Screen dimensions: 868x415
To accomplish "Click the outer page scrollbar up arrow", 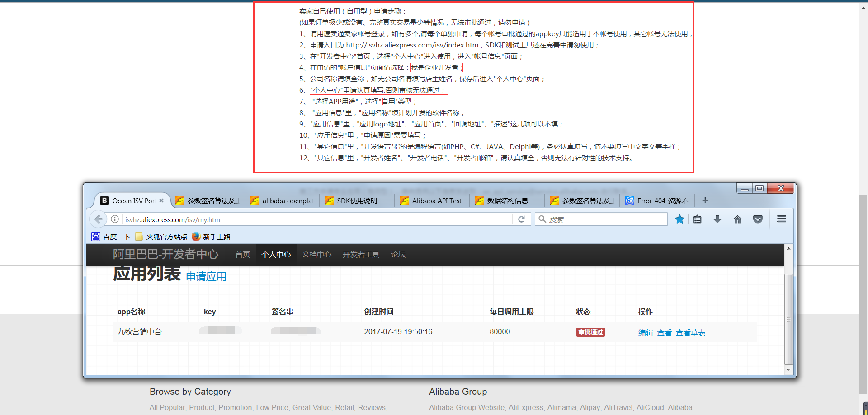I will (863, 8).
